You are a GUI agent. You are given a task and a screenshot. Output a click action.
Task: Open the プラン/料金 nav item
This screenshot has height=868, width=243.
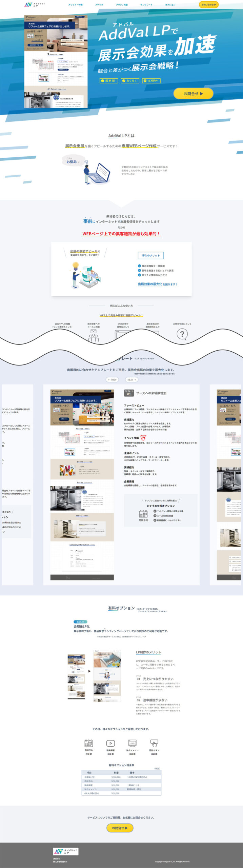(x=122, y=5)
